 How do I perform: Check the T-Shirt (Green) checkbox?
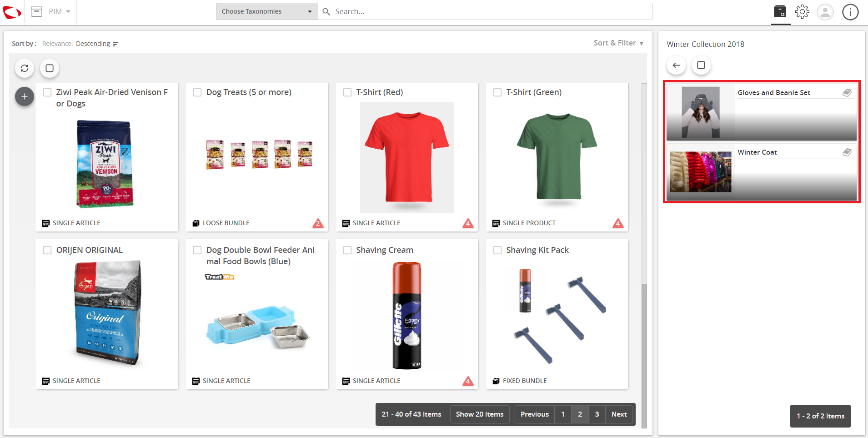tap(497, 92)
